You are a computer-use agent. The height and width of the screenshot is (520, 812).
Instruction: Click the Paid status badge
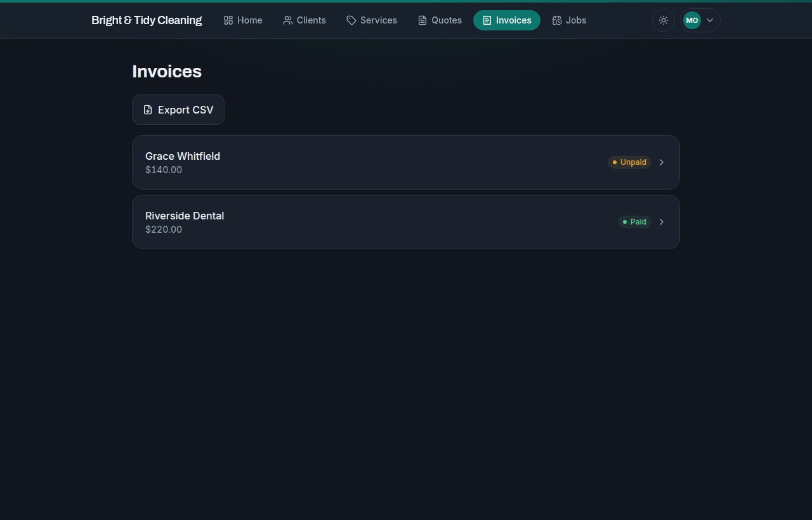point(634,222)
